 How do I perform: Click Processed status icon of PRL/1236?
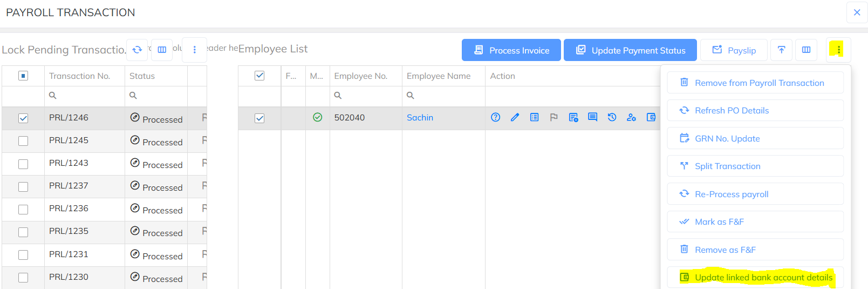click(x=135, y=208)
